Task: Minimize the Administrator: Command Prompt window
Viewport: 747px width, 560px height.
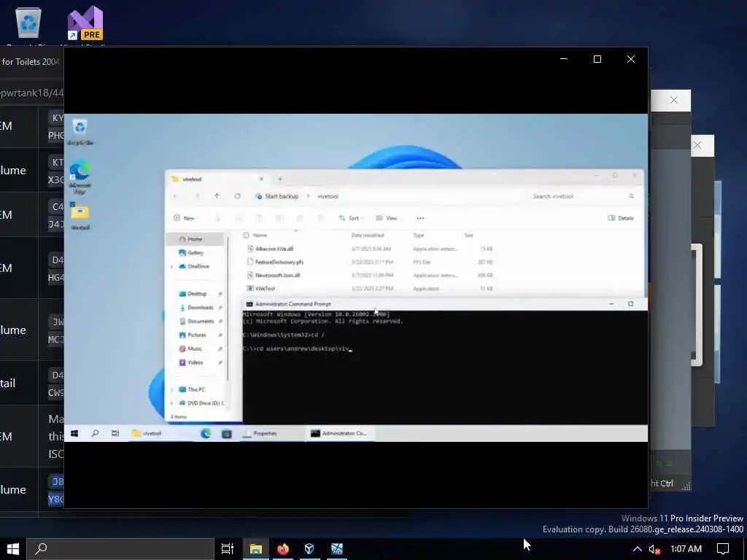Action: click(x=612, y=304)
